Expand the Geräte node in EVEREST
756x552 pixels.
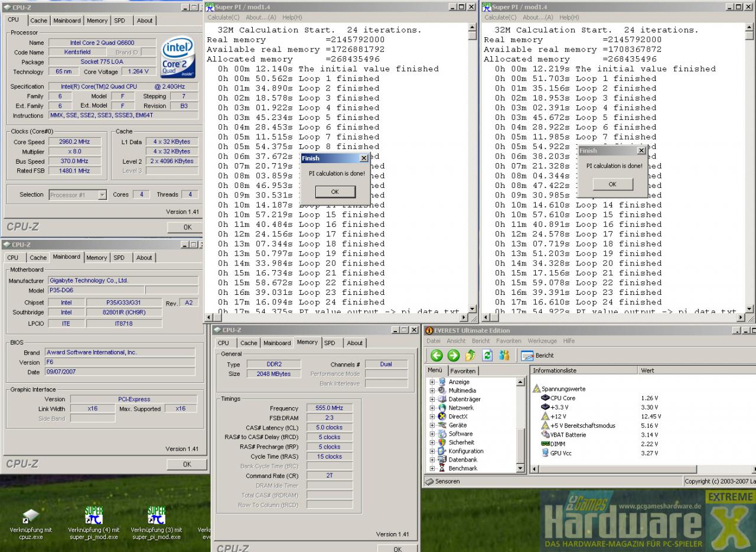pos(432,425)
